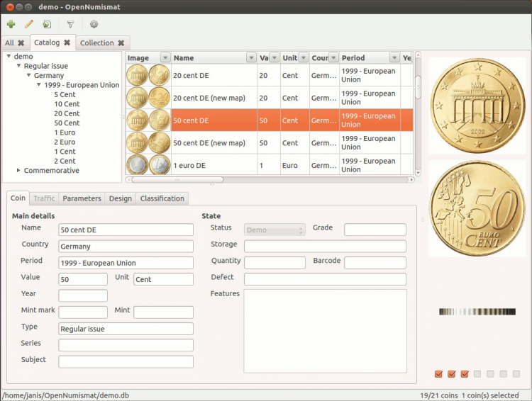Click in the Barcode input field
The image size is (532, 401).
coord(375,263)
